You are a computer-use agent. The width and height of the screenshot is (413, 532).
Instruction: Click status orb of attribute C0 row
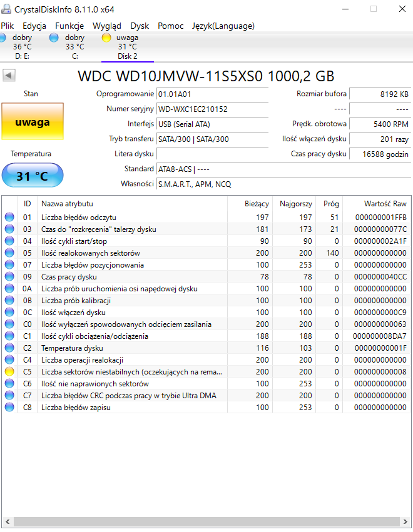pyautogui.click(x=9, y=324)
